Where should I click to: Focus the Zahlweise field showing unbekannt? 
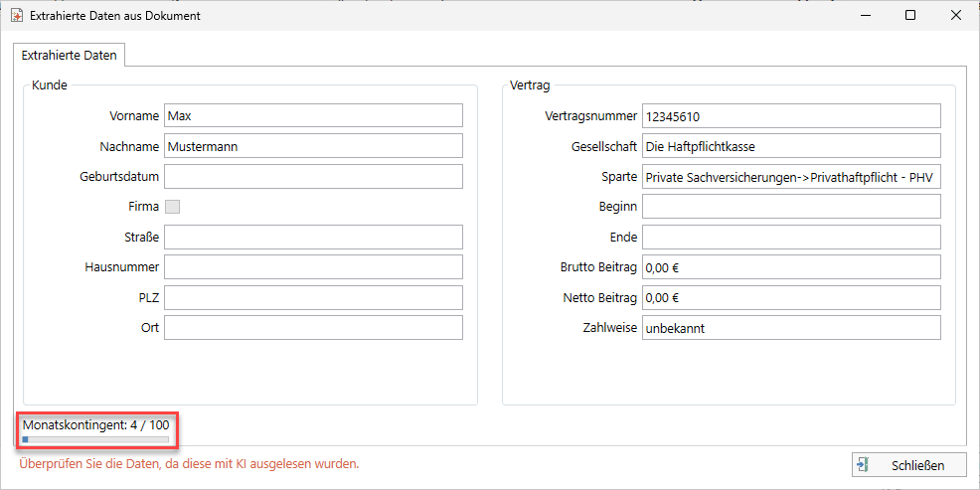790,328
